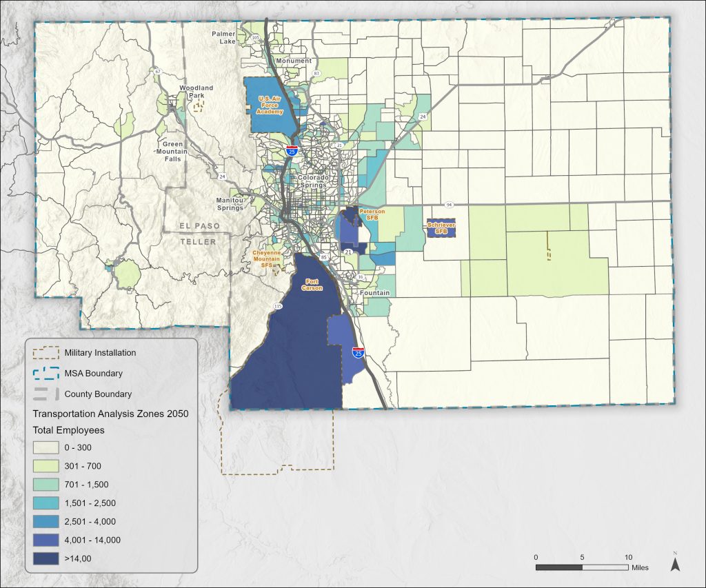Click the '2,501 - 4,000' legend text

90,522
